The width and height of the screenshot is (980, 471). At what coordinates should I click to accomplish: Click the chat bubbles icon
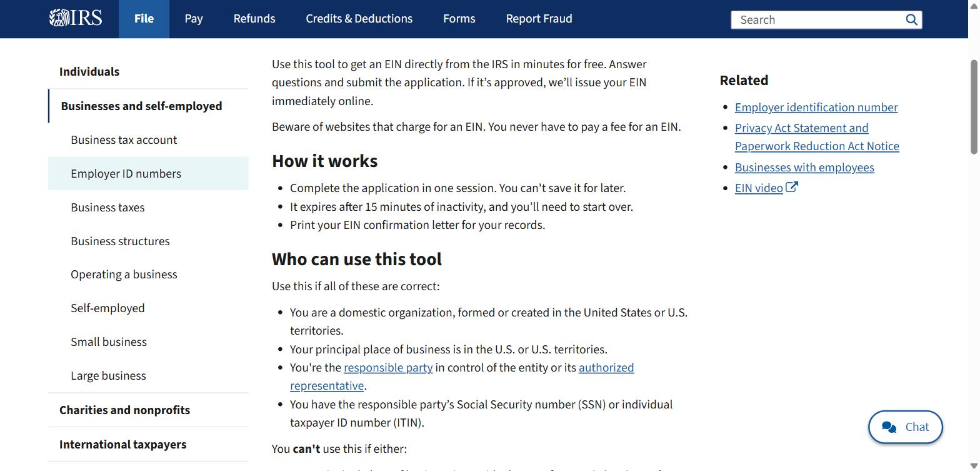[889, 427]
